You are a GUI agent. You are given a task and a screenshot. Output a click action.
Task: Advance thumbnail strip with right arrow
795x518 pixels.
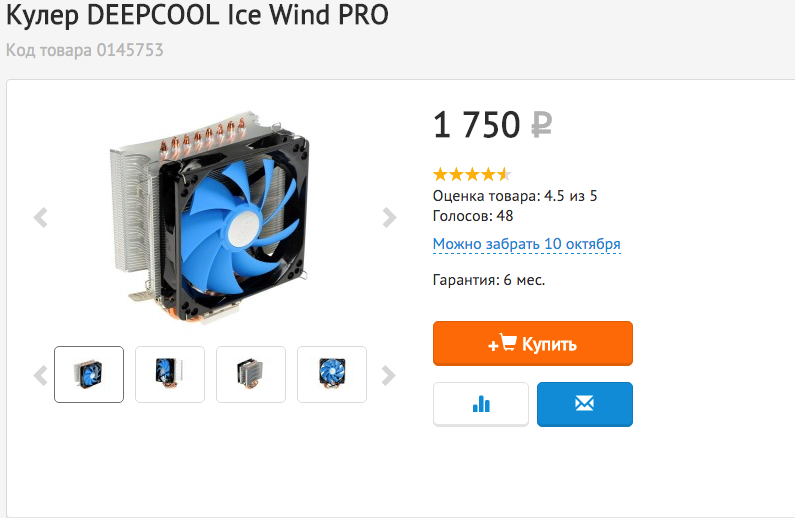[x=388, y=375]
